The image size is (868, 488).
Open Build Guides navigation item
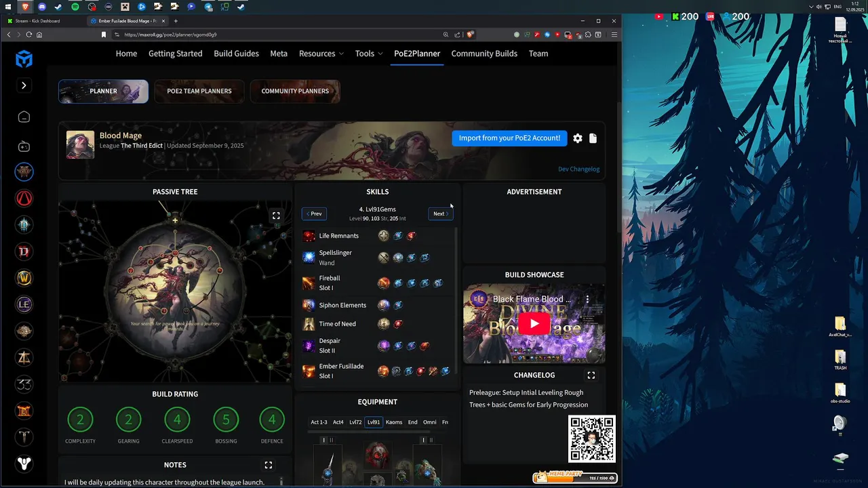coord(237,54)
